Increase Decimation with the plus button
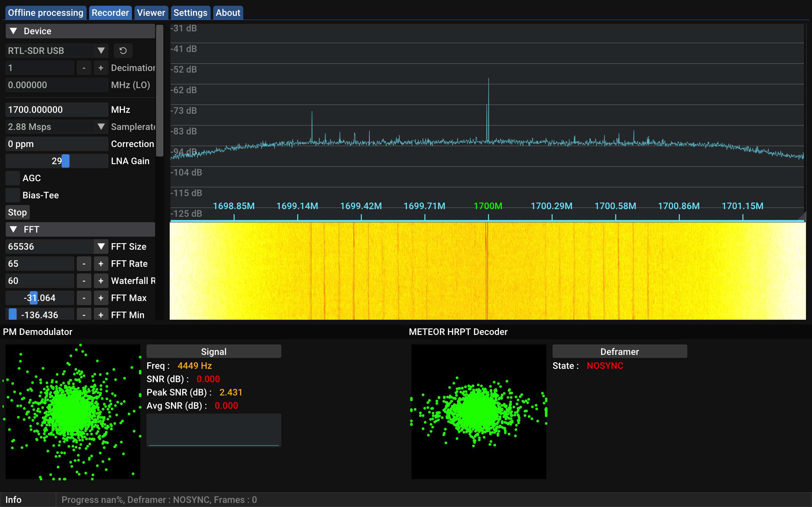 point(100,68)
